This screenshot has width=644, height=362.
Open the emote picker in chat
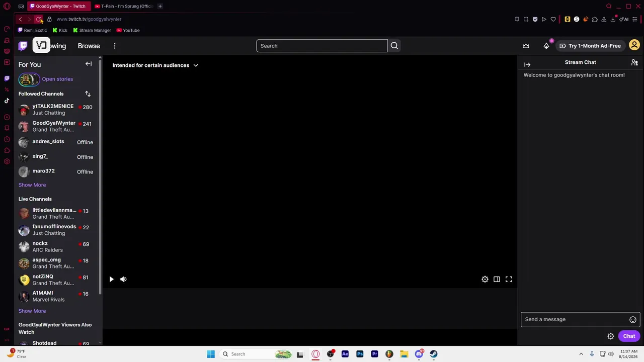pos(633,320)
